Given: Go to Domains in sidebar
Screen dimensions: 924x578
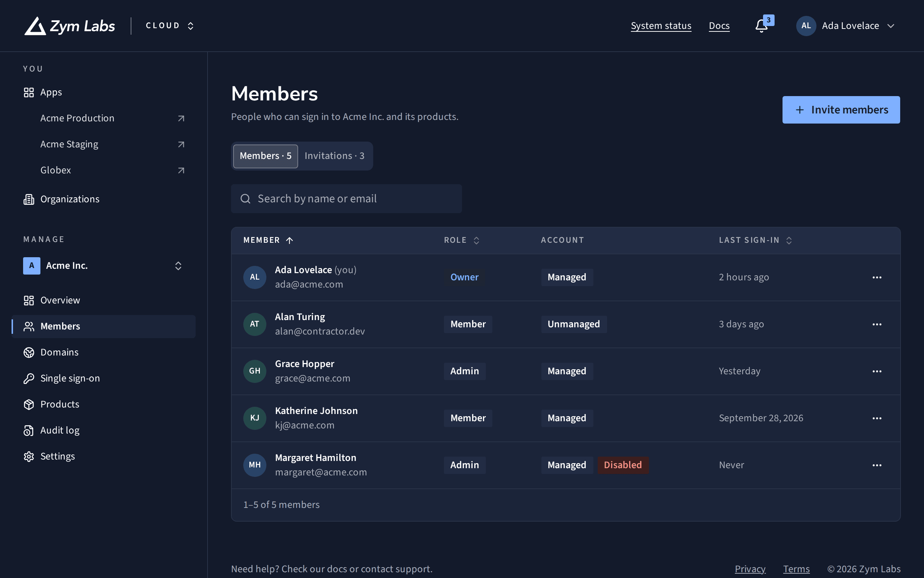Looking at the screenshot, I should point(103,353).
